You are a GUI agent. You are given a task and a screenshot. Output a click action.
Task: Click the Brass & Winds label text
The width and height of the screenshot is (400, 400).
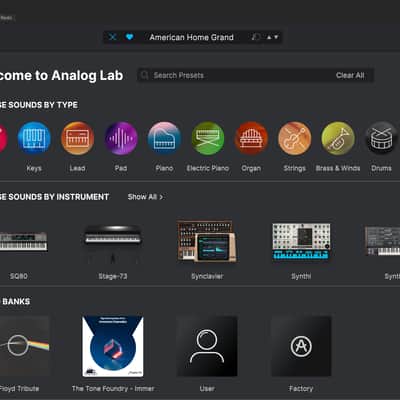(338, 168)
